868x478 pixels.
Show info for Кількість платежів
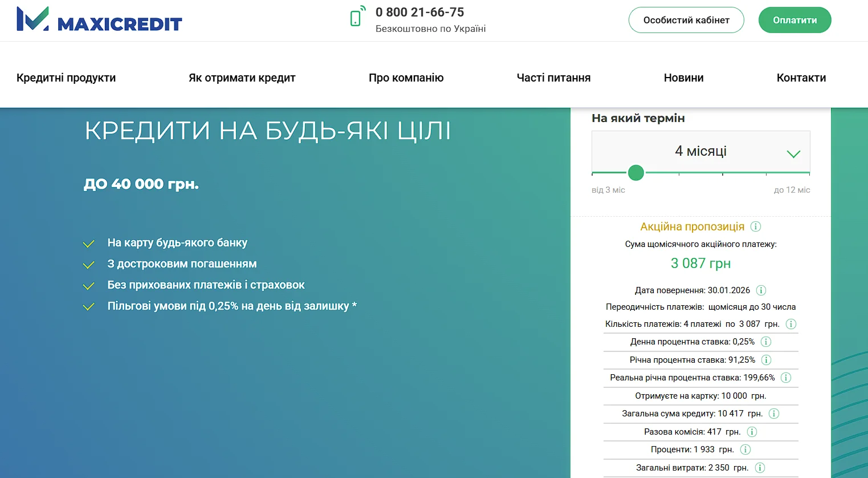pos(791,324)
